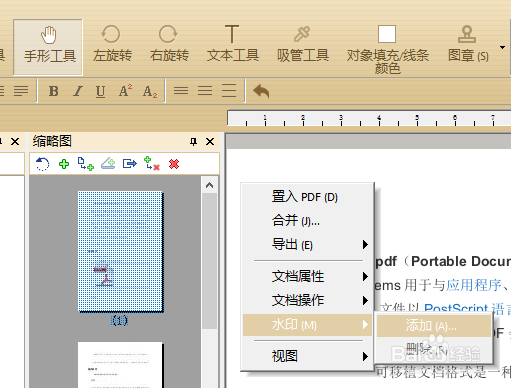
Task: Rotate page icon in thumbnail toolbar
Action: coord(42,164)
